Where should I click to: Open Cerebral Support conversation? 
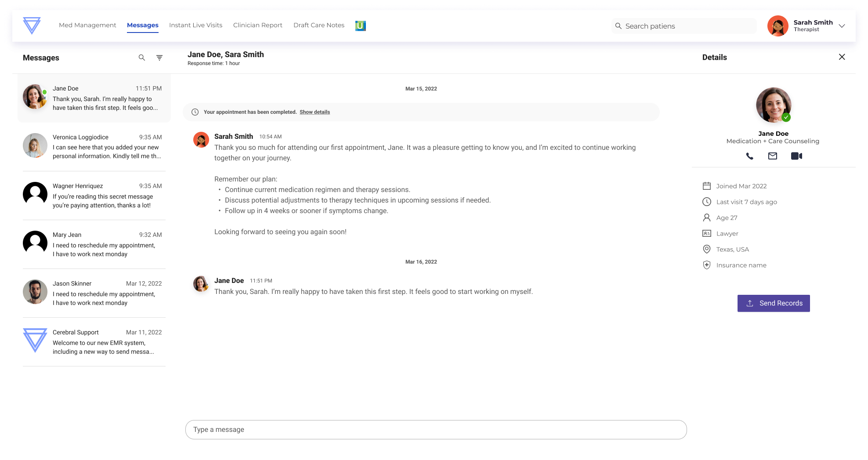click(x=94, y=342)
